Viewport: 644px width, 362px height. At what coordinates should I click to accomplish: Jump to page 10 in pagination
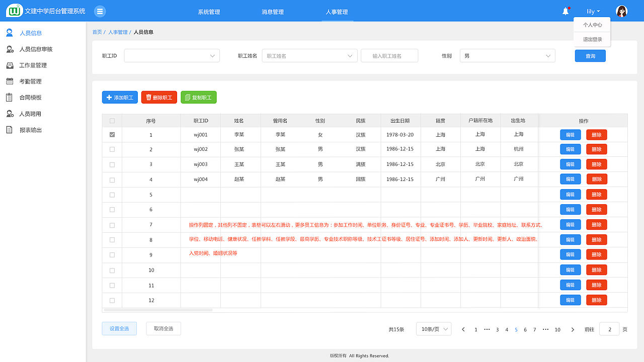557,330
